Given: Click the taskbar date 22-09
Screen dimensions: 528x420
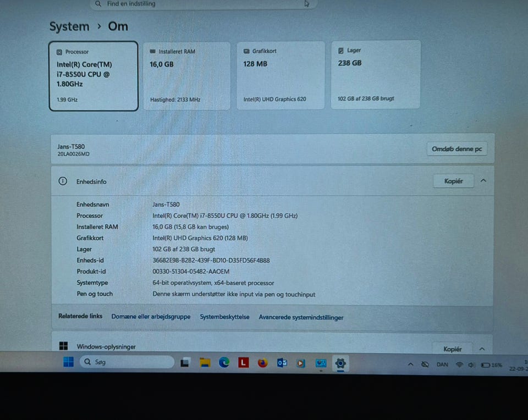Looking at the screenshot, I should pos(519,369).
